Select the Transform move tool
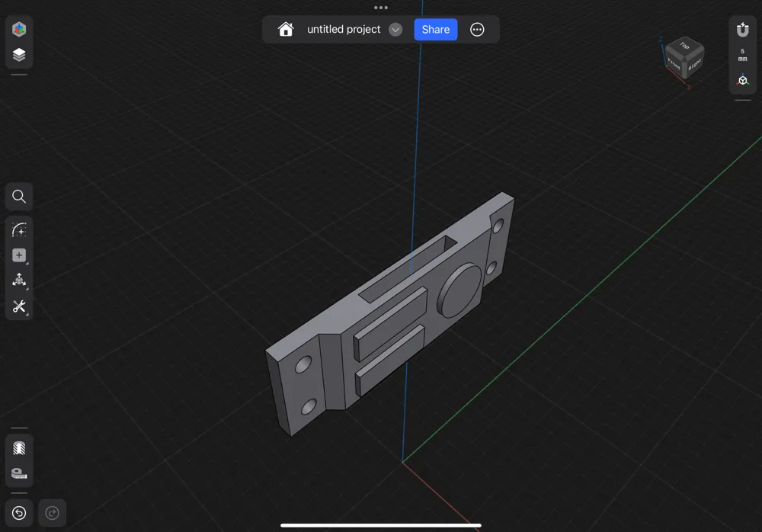The image size is (762, 532). [19, 280]
